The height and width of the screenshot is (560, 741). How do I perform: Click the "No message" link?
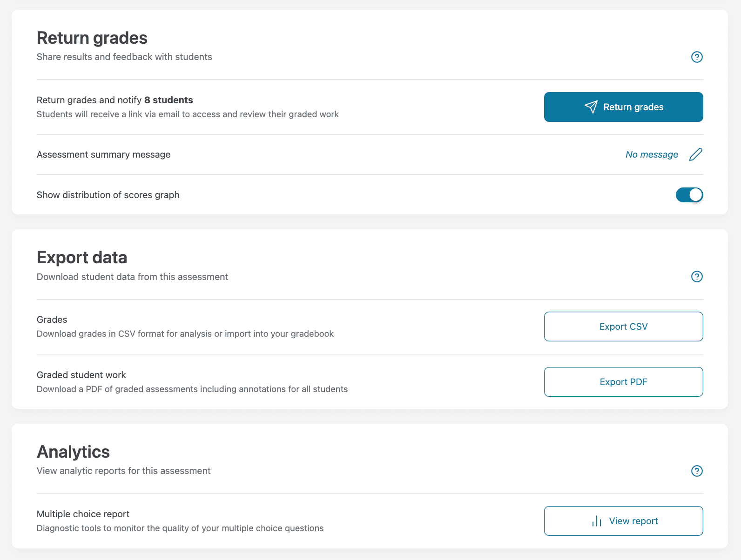(x=652, y=154)
